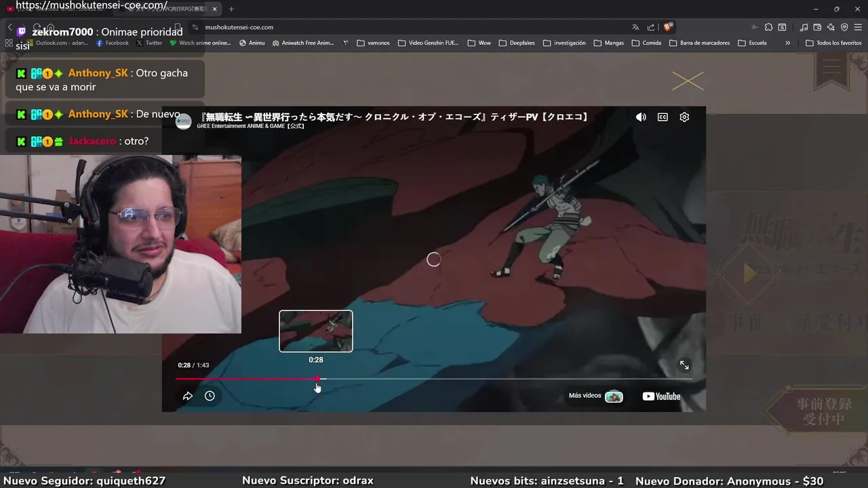The image size is (868, 488).
Task: Close the active browser tab
Action: 215,9
